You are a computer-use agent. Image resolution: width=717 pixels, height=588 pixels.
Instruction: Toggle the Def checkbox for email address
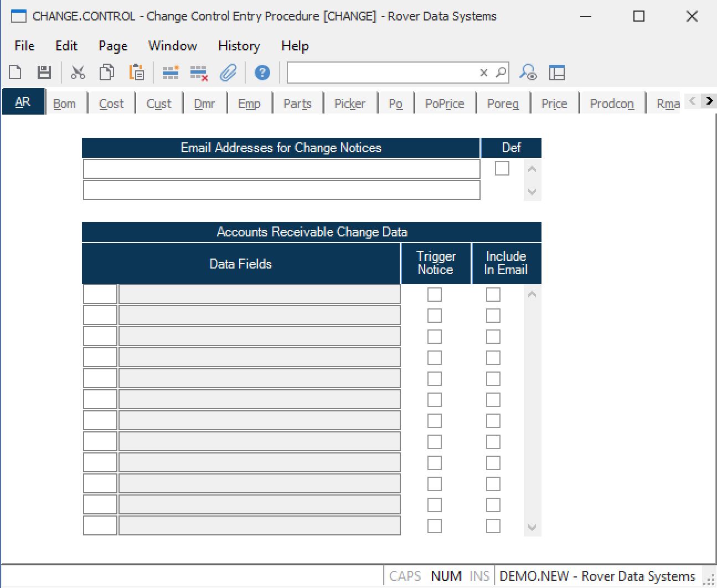click(x=502, y=168)
